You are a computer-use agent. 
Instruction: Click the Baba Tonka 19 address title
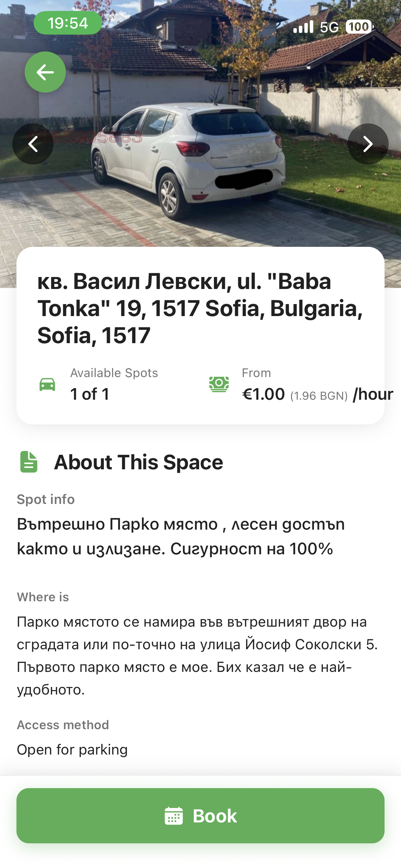200,308
